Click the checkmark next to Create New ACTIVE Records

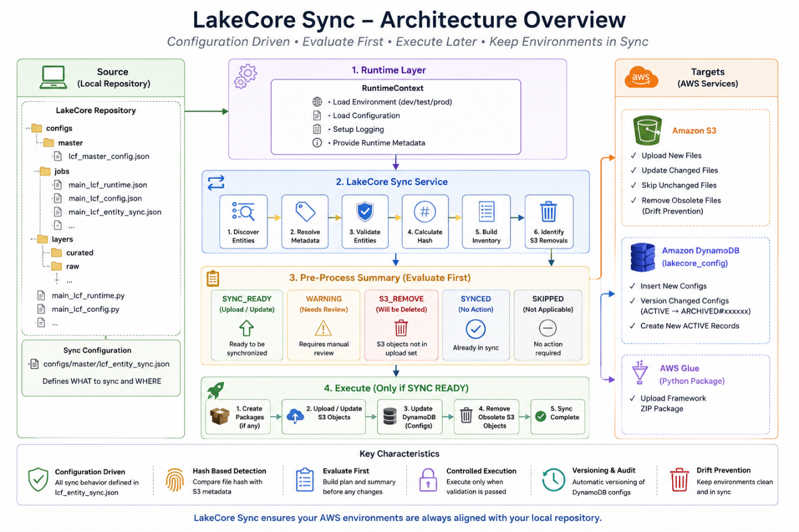point(632,326)
